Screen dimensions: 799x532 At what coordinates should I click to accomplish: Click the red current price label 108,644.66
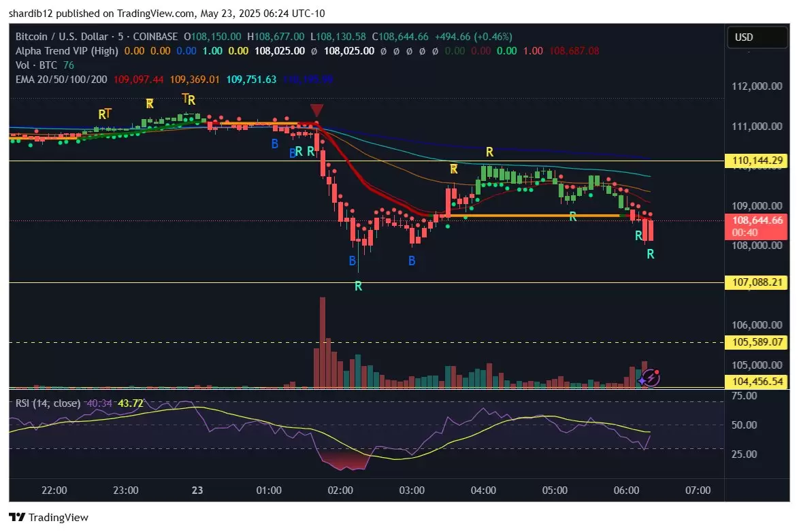(756, 220)
